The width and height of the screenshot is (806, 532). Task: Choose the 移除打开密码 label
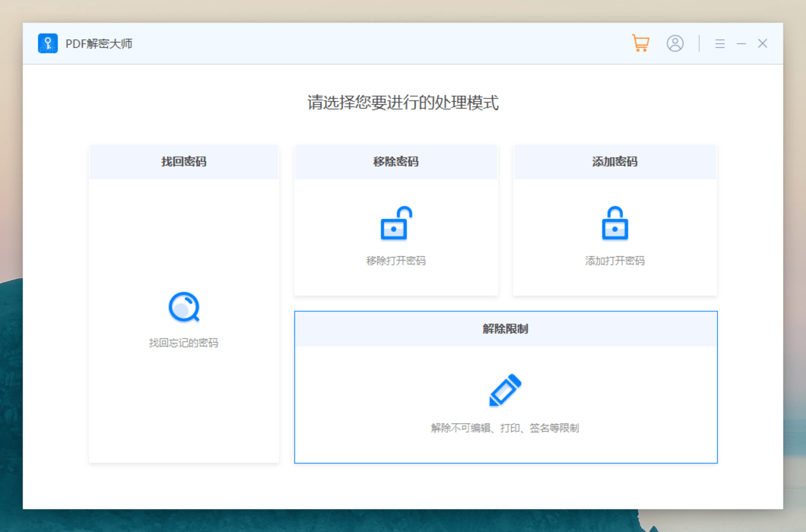(x=396, y=261)
